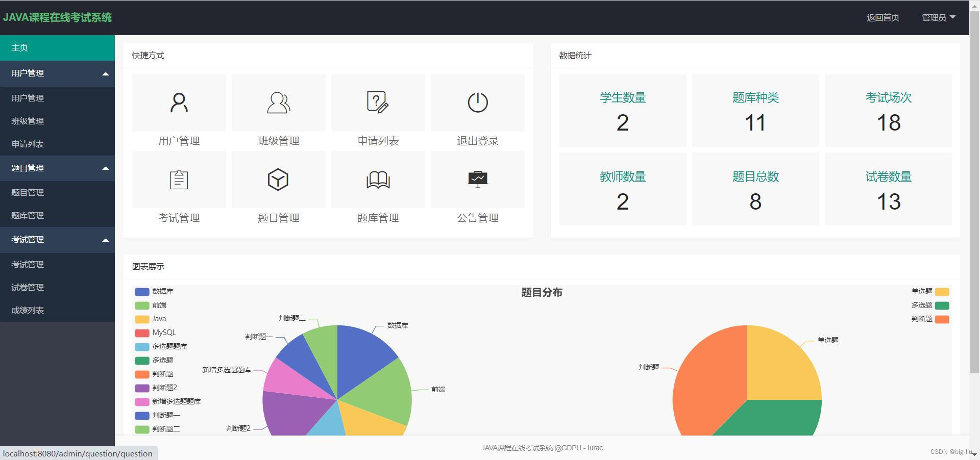Collapse the 题目管理 sidebar group arrow
Screen dimensions: 980x460
click(x=106, y=168)
